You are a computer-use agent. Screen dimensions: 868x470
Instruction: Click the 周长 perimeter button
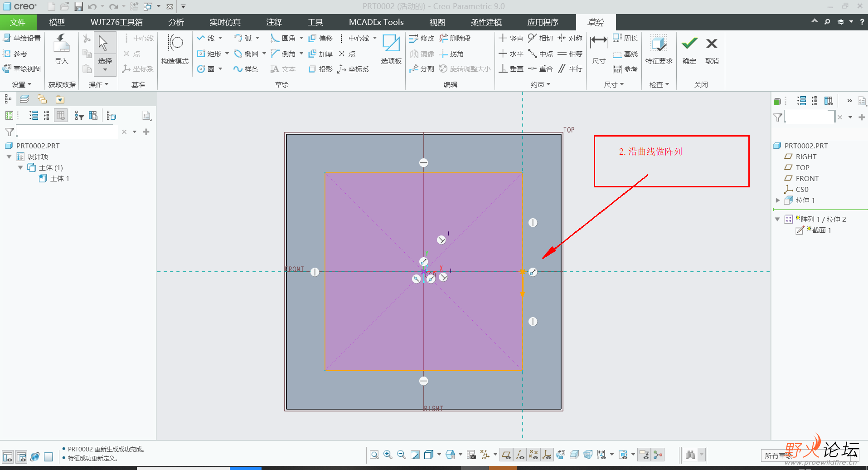coord(625,39)
